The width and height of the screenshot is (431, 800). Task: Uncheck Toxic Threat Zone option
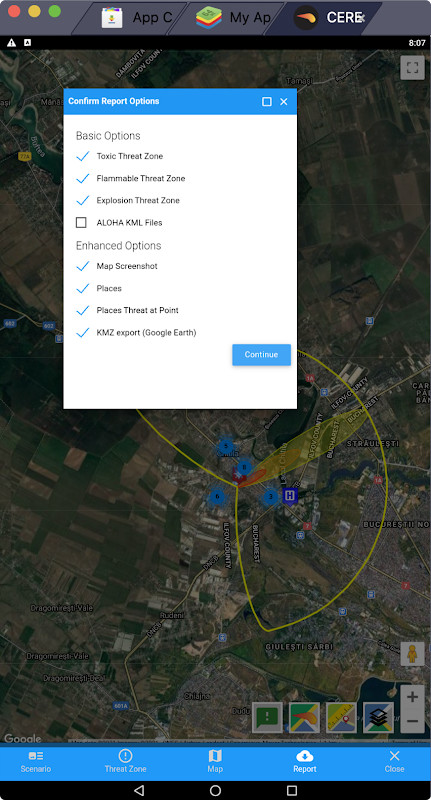coord(83,156)
